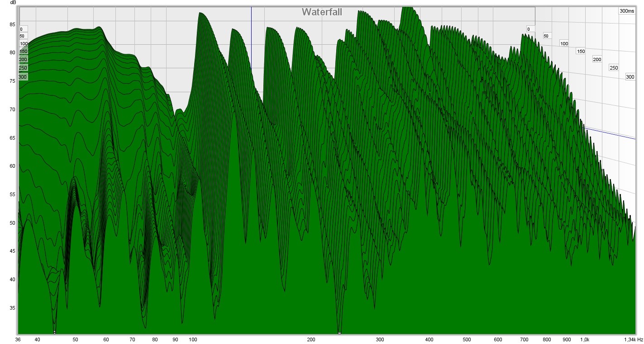Click the right-side 300 time axis label

tap(630, 77)
